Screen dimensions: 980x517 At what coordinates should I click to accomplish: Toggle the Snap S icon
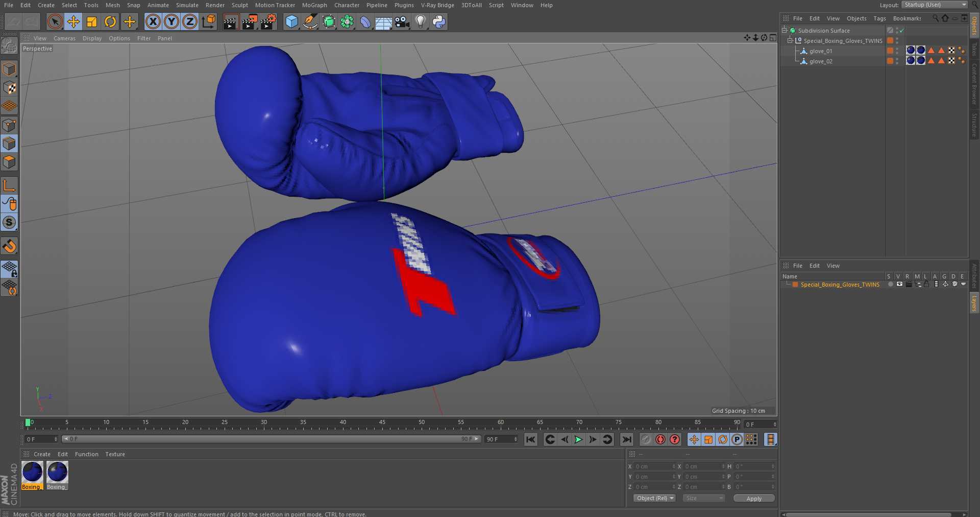click(x=9, y=222)
